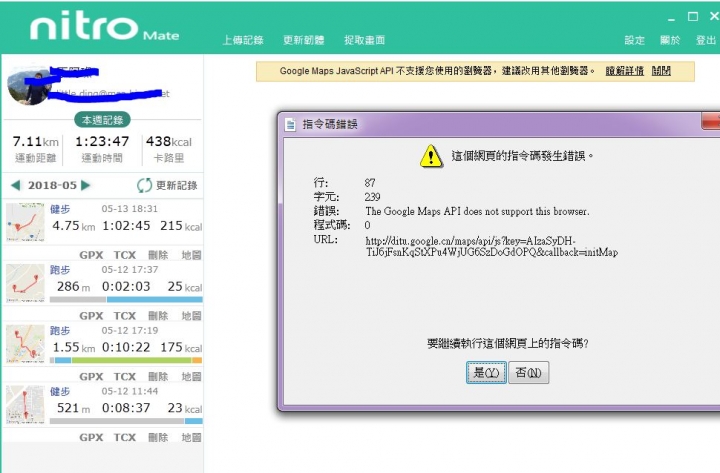The width and height of the screenshot is (720, 473).
Task: Click 否(N) button in script error dialog
Action: (529, 372)
